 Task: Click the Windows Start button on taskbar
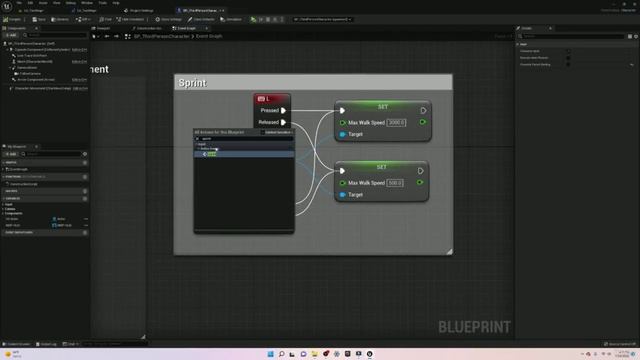(x=271, y=354)
